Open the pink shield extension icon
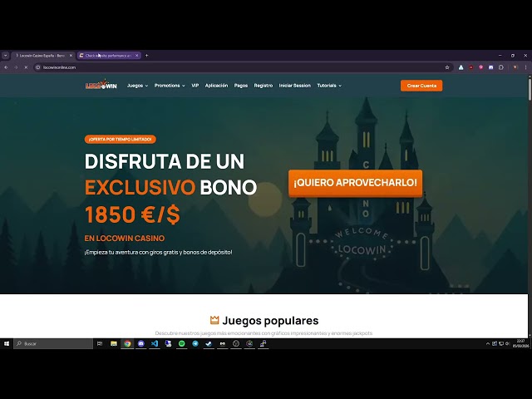532x399 pixels. (480, 67)
